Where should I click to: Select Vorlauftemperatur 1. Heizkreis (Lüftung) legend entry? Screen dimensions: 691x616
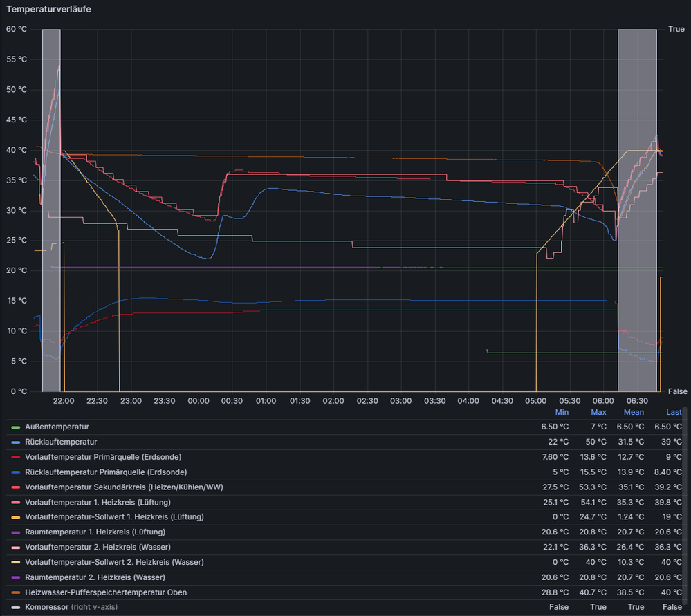[x=98, y=502]
